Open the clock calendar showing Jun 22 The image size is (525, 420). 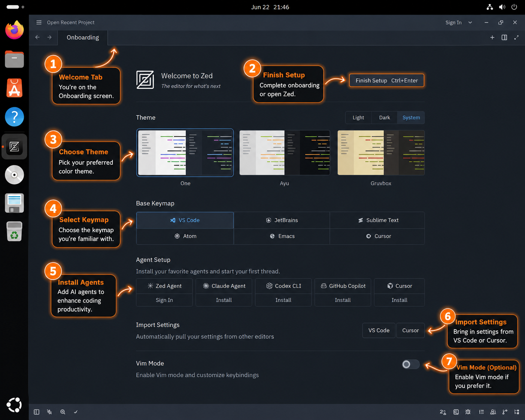point(270,7)
